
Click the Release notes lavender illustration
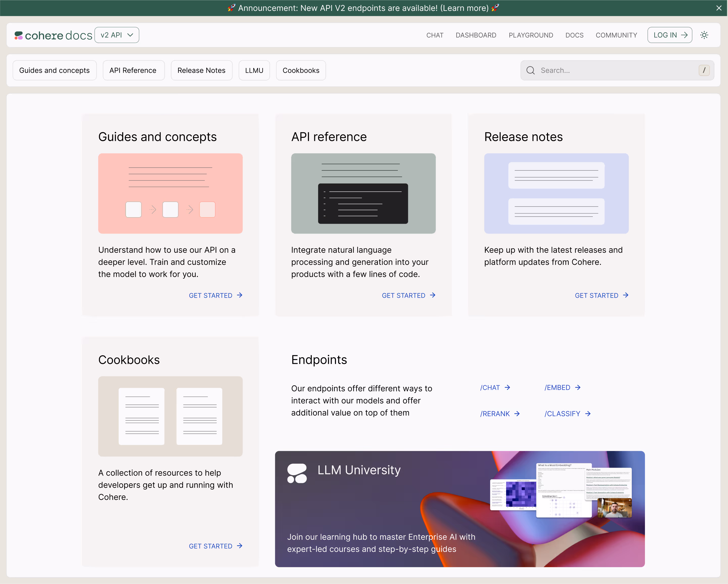[556, 194]
